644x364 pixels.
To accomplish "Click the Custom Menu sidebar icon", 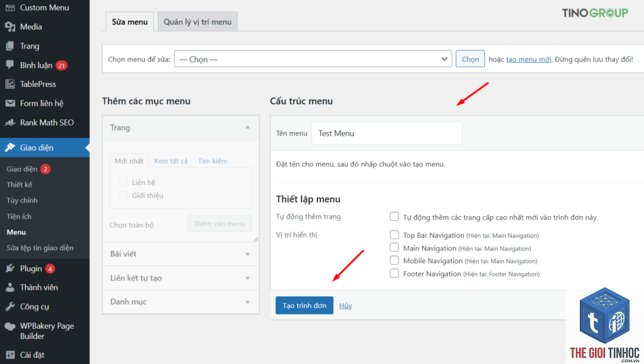I will tap(10, 8).
